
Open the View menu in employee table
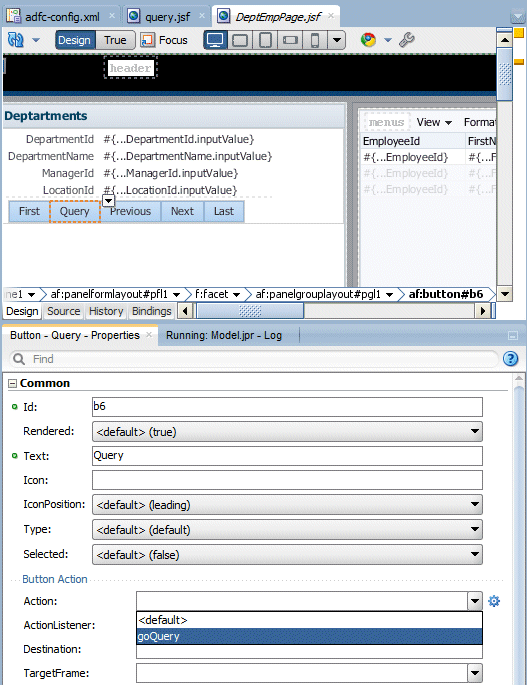click(434, 122)
